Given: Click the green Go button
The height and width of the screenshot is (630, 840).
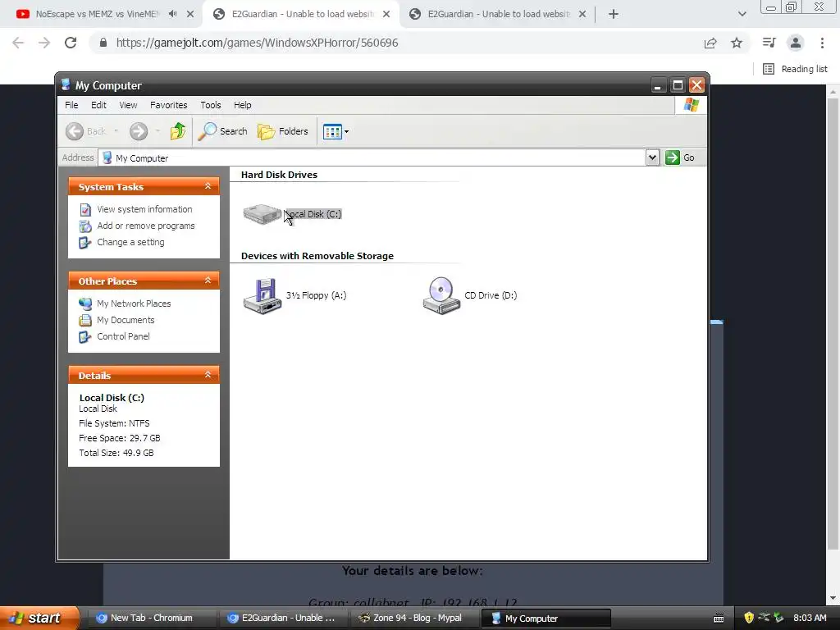Looking at the screenshot, I should pos(680,157).
